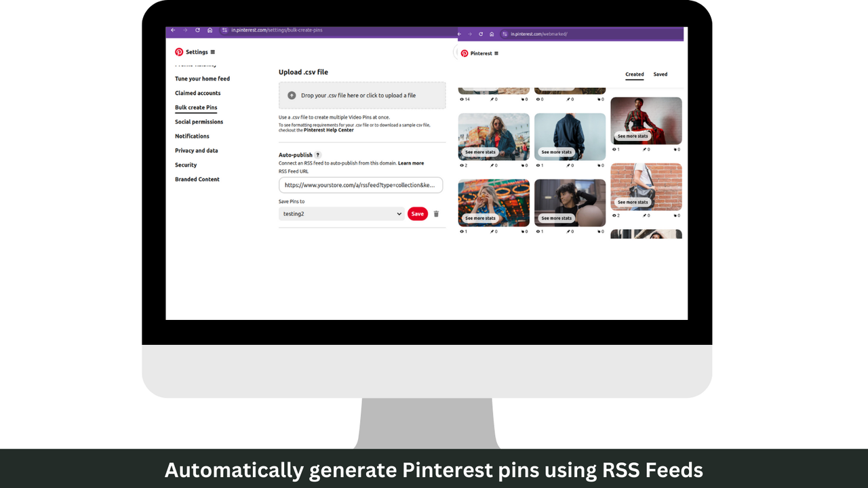868x488 pixels.
Task: Reload the webmarked profile page
Action: (x=481, y=34)
